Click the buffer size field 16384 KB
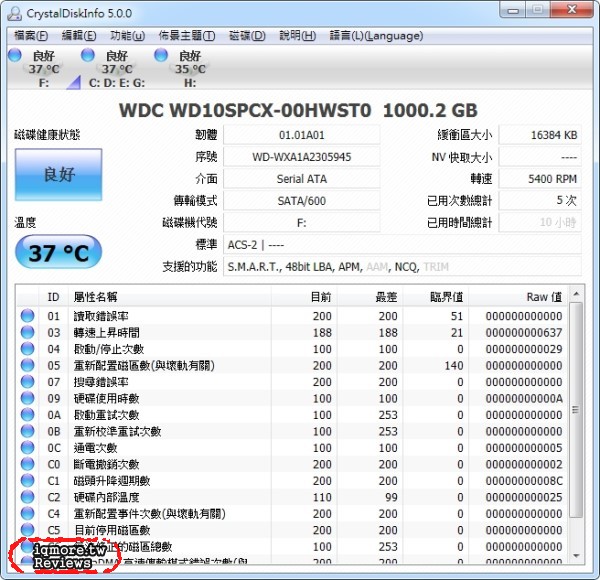 pos(540,135)
